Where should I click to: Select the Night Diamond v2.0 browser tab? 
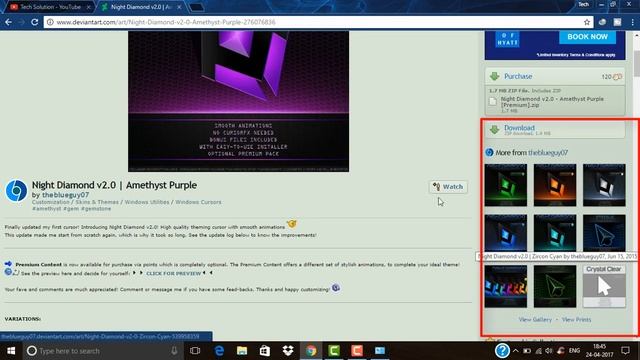pos(141,7)
